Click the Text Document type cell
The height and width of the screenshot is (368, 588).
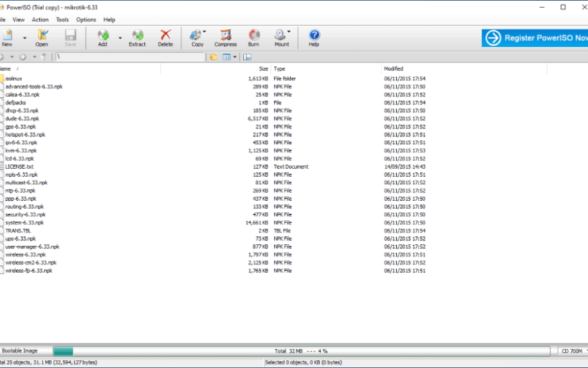(291, 167)
